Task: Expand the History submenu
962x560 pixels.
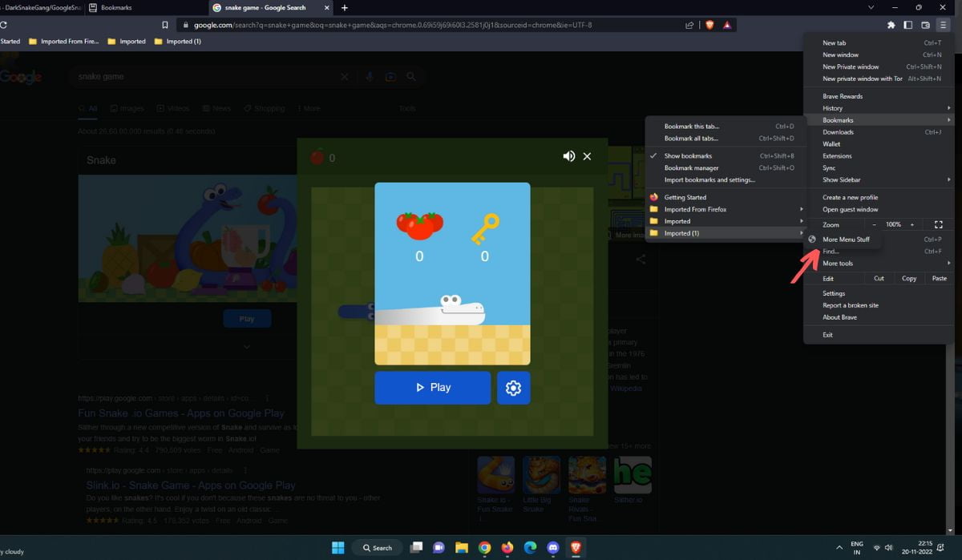Action: (832, 108)
